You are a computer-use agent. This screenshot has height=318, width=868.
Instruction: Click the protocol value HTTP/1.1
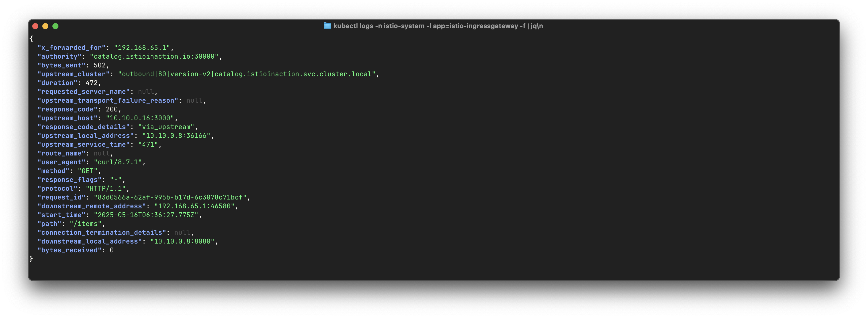pos(106,189)
